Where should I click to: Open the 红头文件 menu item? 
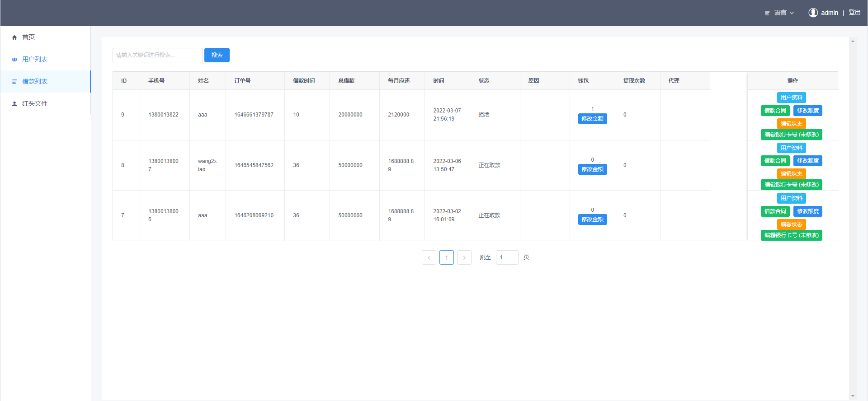(x=35, y=103)
